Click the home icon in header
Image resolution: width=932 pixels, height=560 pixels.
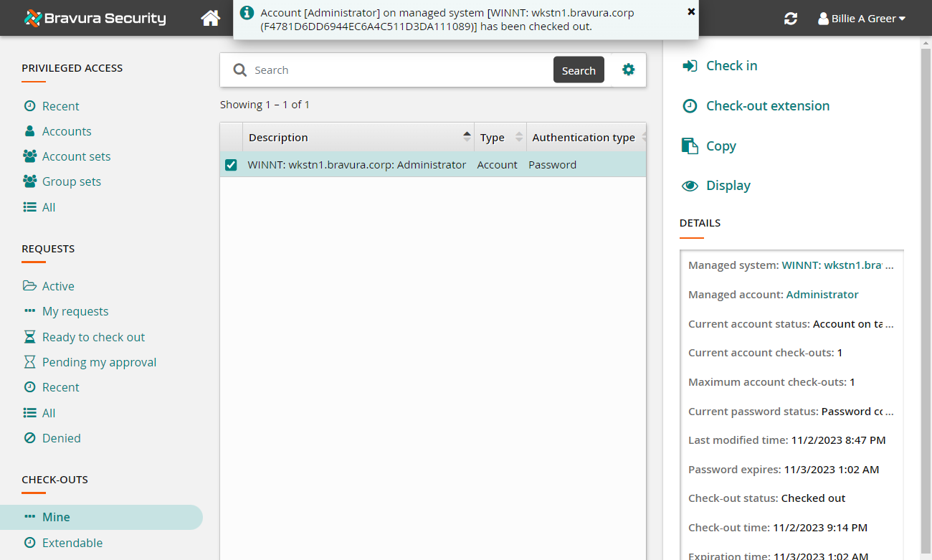click(210, 19)
